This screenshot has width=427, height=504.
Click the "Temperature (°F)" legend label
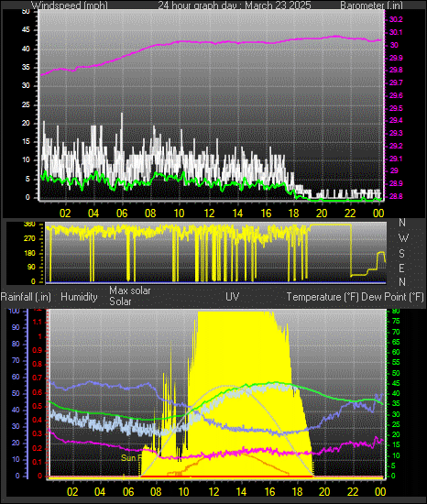(323, 297)
